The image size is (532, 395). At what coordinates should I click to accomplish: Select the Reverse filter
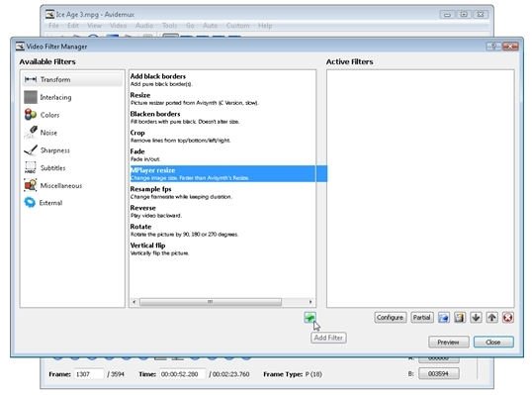coord(222,211)
